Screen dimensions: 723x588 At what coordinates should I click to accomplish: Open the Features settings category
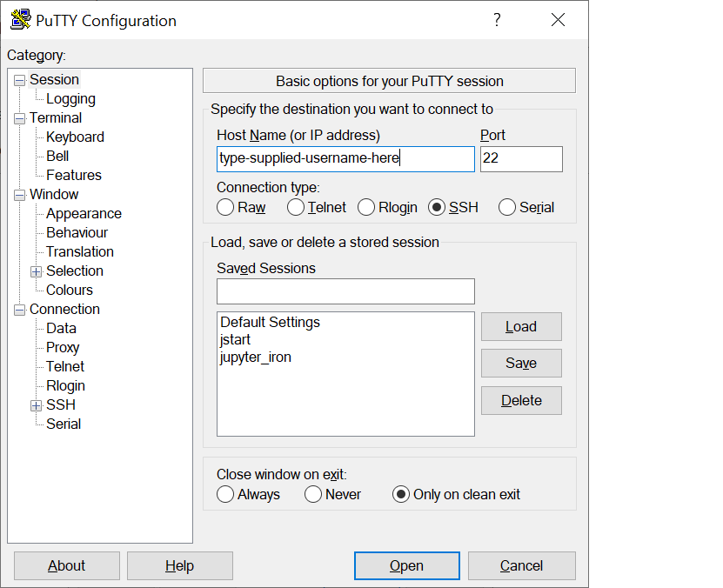tap(74, 175)
